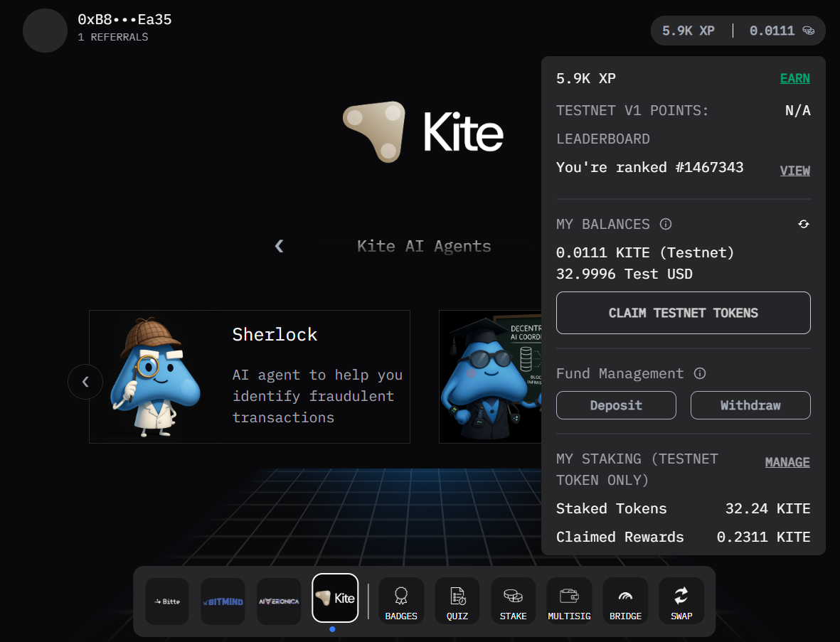Click the coins icon beside 0.0111
This screenshot has width=840, height=642.
click(x=808, y=31)
